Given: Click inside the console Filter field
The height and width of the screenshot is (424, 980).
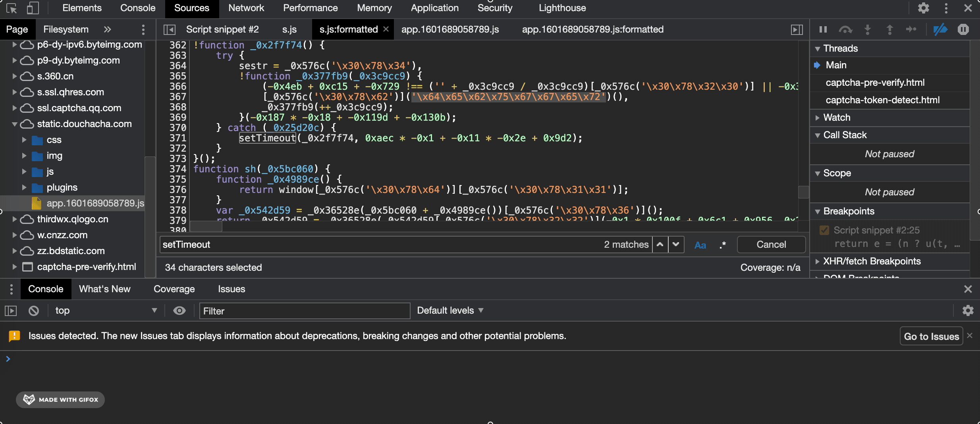Looking at the screenshot, I should pyautogui.click(x=304, y=311).
